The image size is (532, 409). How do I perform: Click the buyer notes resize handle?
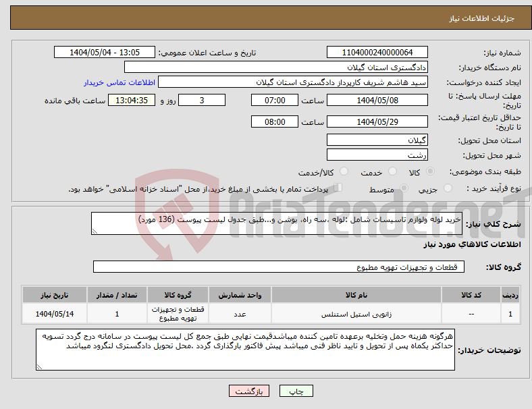point(39,366)
